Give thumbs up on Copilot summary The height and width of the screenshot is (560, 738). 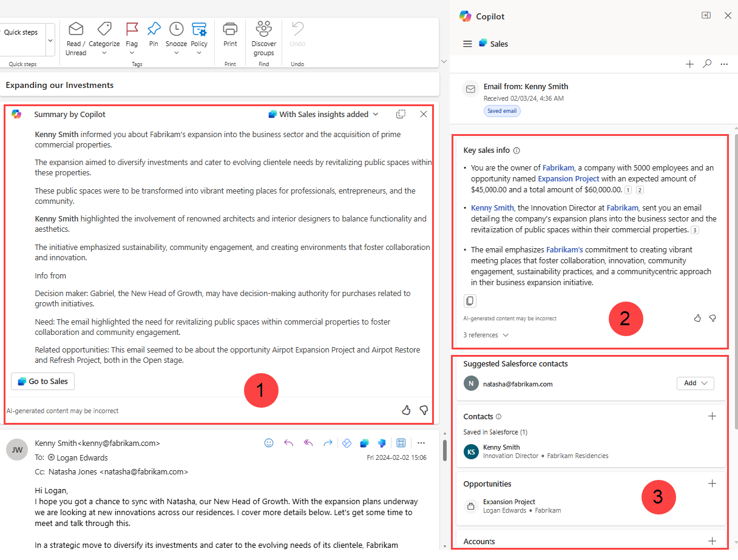[x=406, y=410]
